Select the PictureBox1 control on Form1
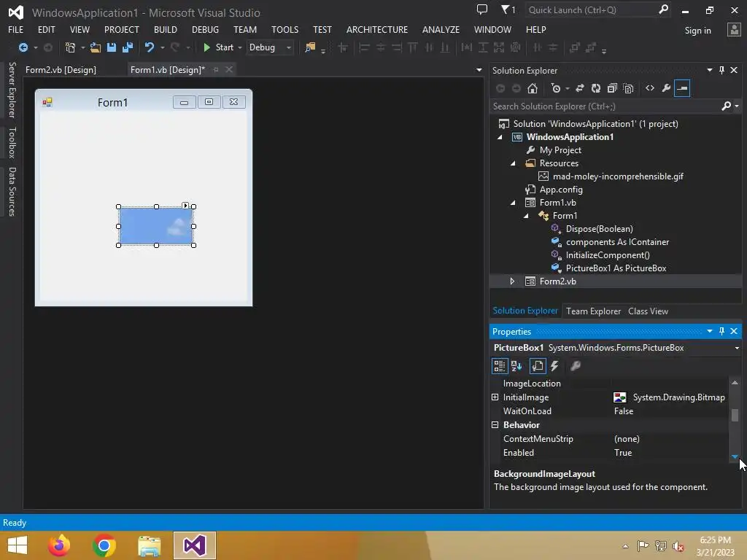The width and height of the screenshot is (747, 560). pos(156,226)
